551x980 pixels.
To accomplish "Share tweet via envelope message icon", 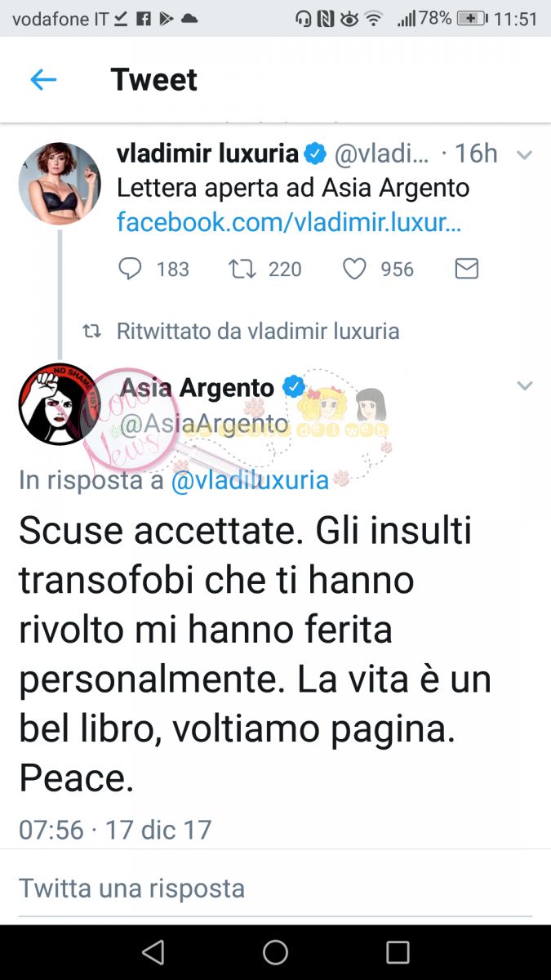I will (x=466, y=269).
